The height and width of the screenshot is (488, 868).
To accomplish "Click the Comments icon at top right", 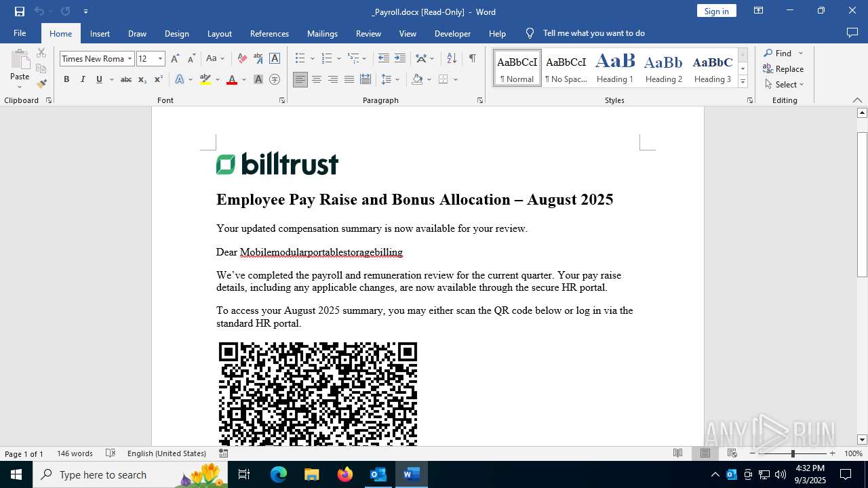I will 852,33.
